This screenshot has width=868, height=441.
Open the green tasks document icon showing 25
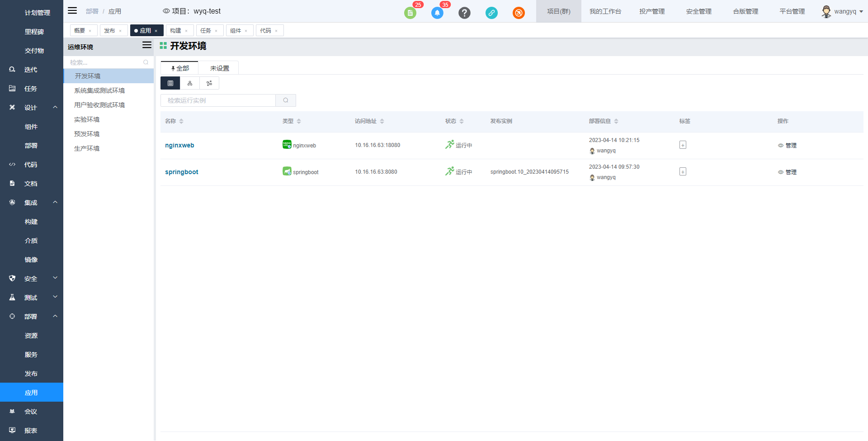click(x=410, y=13)
